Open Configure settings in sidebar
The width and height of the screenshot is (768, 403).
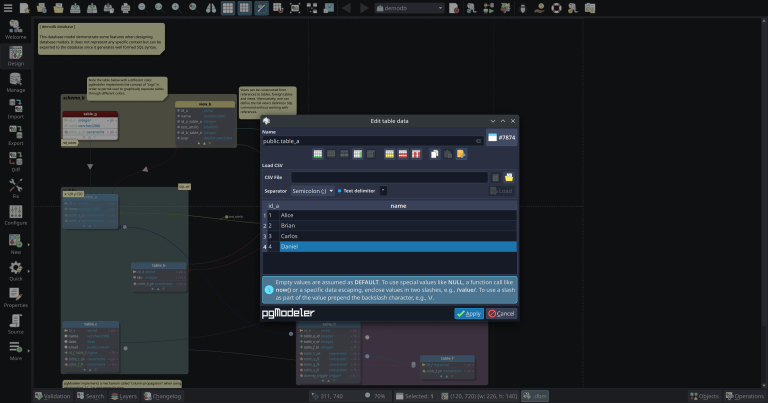click(x=16, y=215)
